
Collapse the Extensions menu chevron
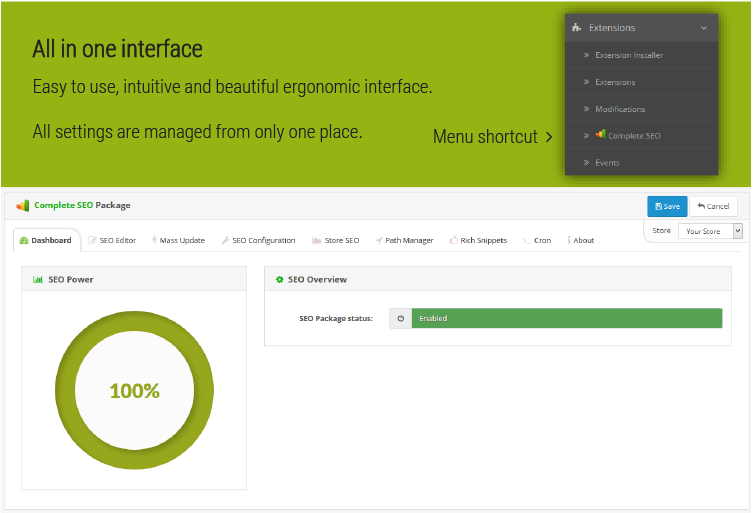pyautogui.click(x=703, y=28)
